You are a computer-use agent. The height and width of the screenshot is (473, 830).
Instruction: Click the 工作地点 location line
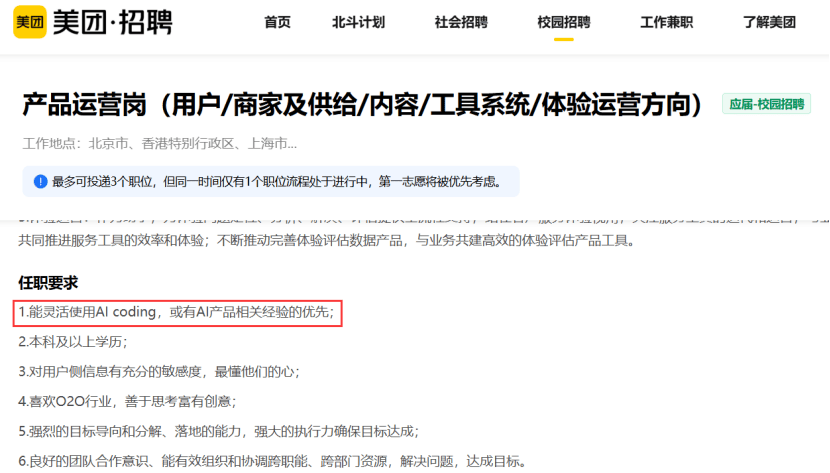pyautogui.click(x=159, y=143)
